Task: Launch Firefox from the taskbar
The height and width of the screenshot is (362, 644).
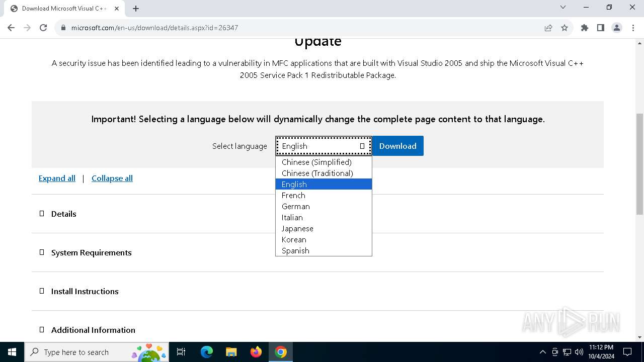Action: tap(256, 352)
